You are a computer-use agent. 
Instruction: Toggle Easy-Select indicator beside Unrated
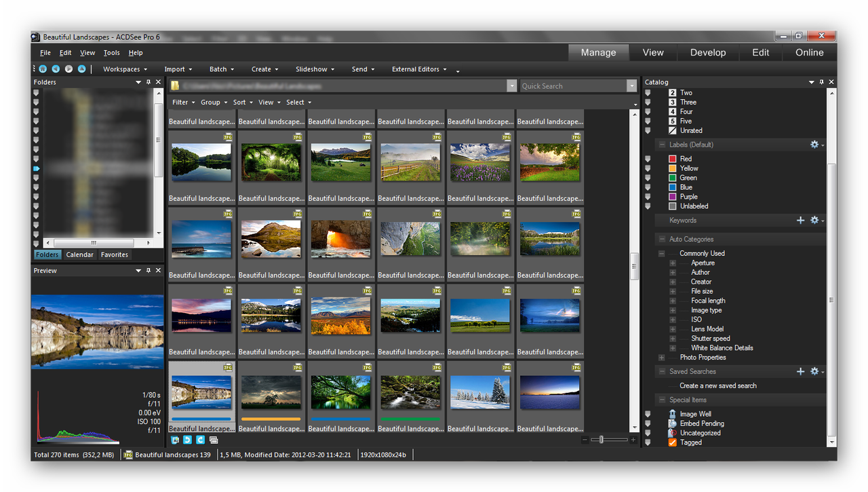pyautogui.click(x=648, y=130)
